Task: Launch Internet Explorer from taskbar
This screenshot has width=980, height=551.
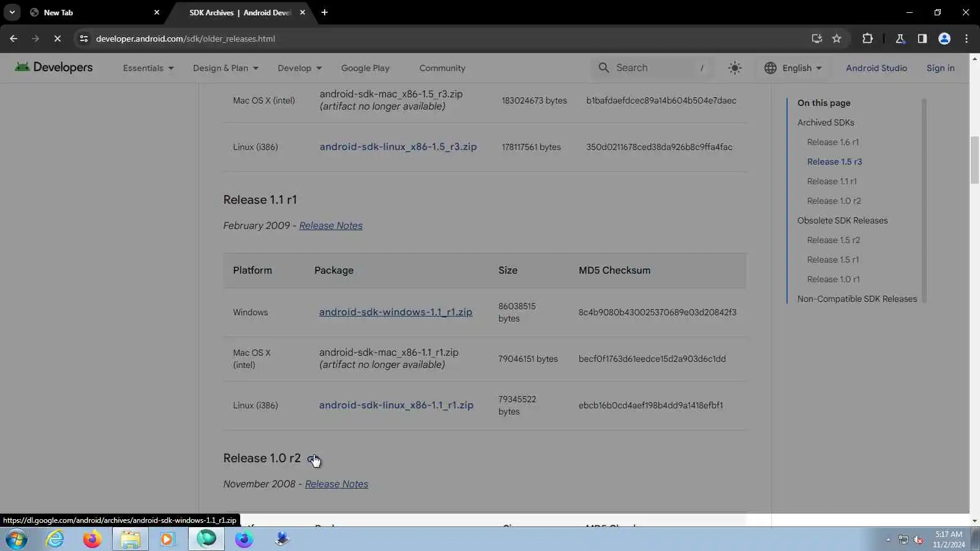Action: (55, 539)
